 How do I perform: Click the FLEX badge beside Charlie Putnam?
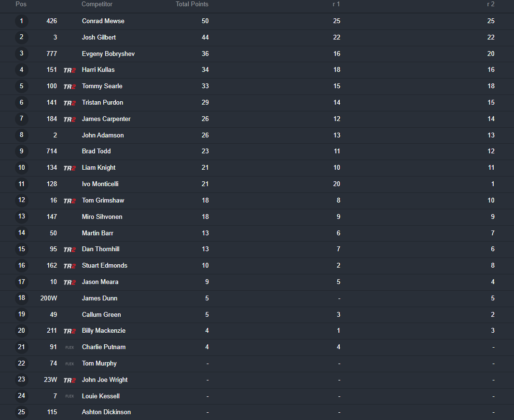point(69,347)
